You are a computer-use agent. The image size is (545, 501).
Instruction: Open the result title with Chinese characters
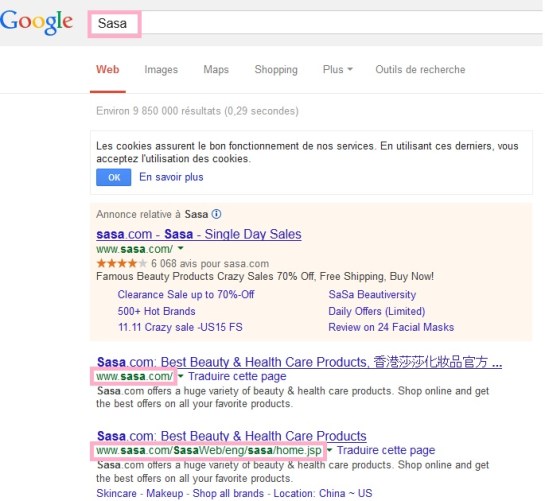pyautogui.click(x=299, y=362)
